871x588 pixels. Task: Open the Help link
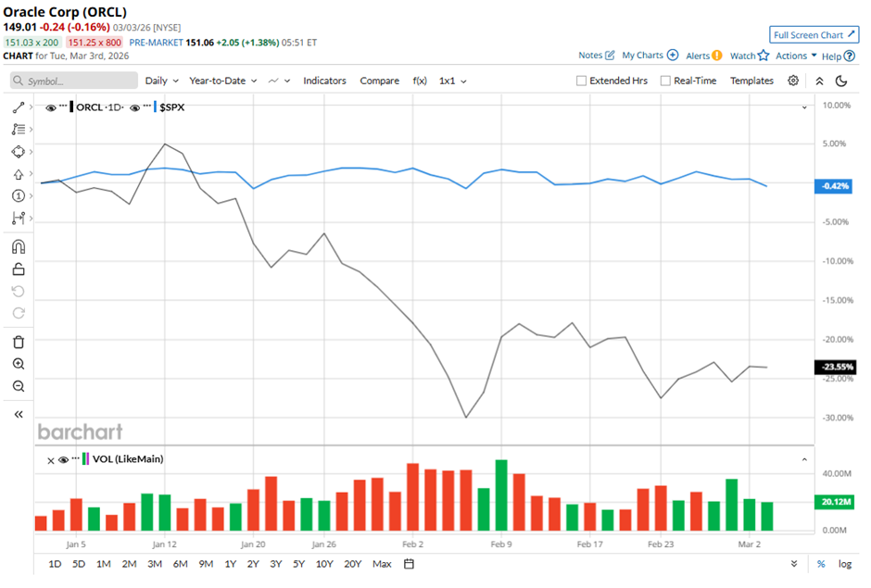tap(839, 56)
